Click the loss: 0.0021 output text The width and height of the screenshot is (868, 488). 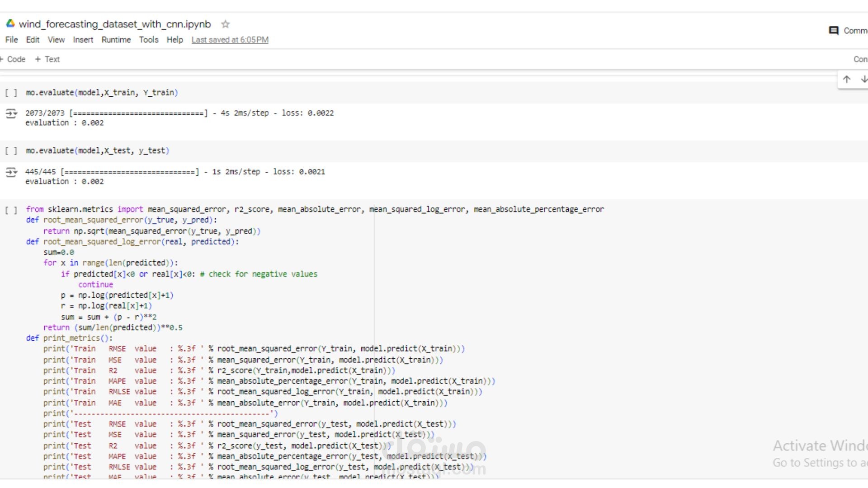pyautogui.click(x=299, y=172)
